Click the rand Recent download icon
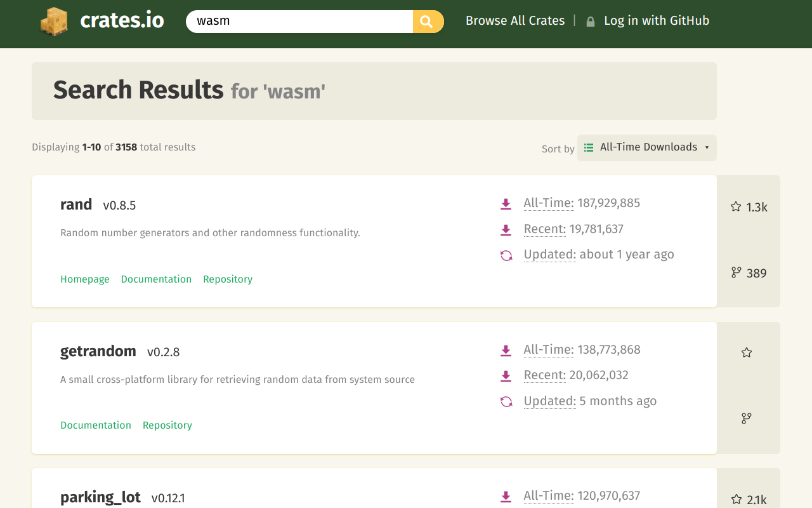This screenshot has width=812, height=508. click(506, 230)
